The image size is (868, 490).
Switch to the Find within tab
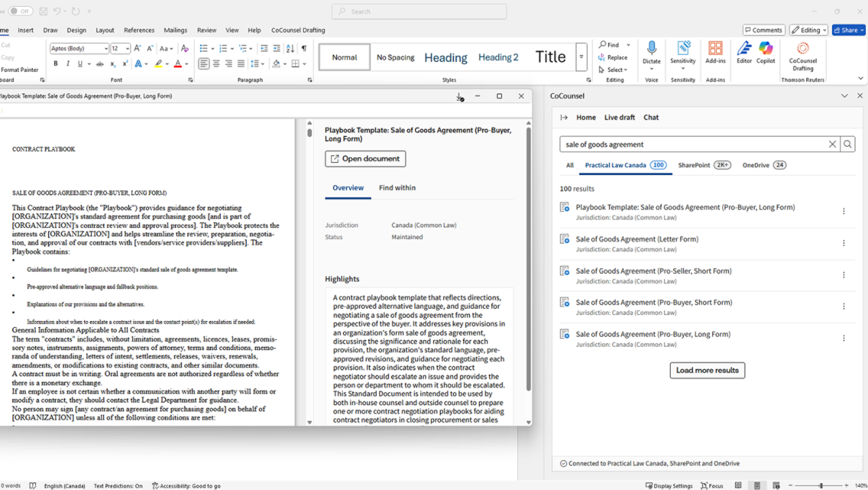[x=397, y=188]
